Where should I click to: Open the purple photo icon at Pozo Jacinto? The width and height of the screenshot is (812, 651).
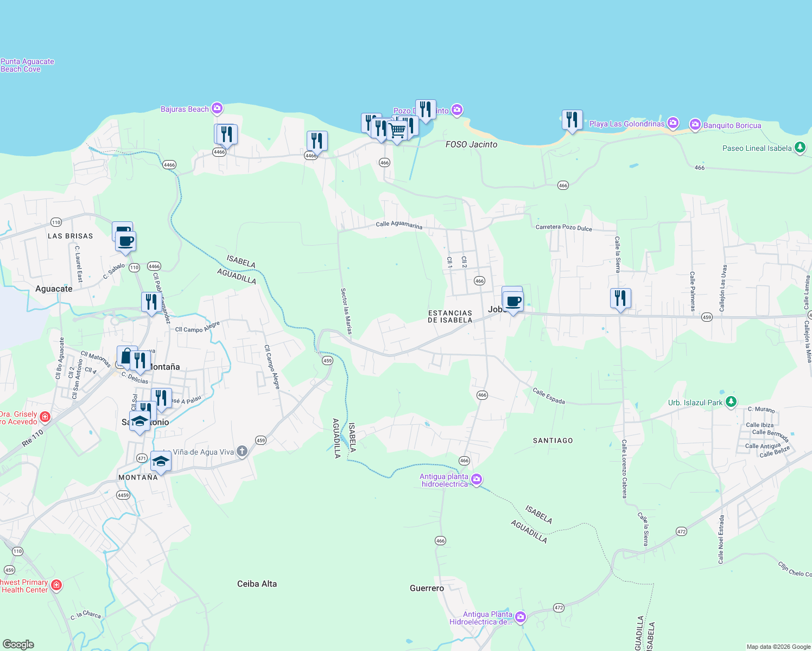coord(456,110)
